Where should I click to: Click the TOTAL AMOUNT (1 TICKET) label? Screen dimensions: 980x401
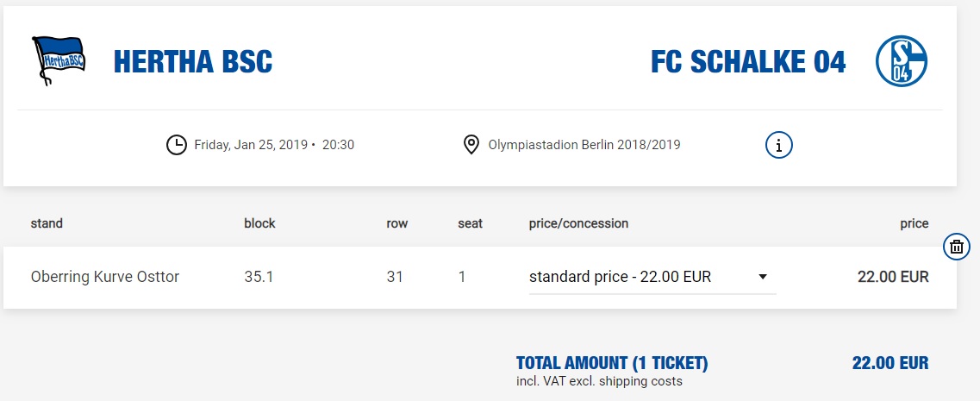[612, 363]
